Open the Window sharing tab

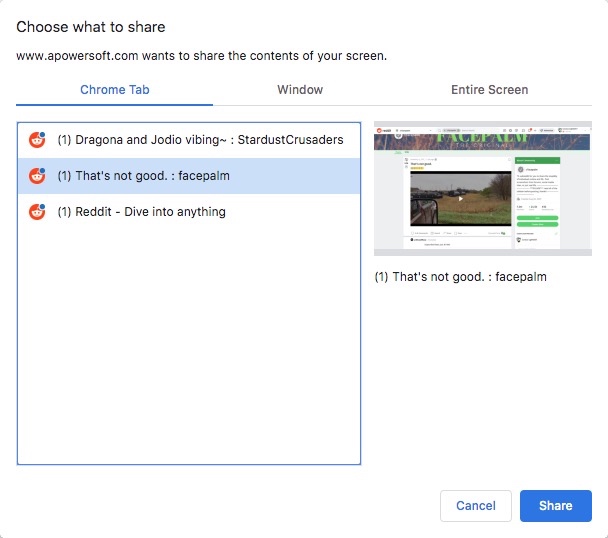click(300, 90)
